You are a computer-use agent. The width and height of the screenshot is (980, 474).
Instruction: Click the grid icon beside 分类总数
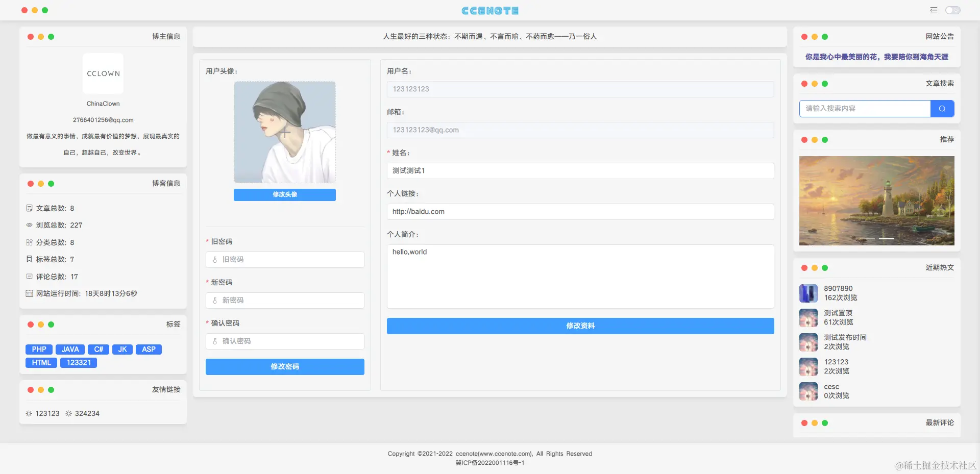[29, 242]
